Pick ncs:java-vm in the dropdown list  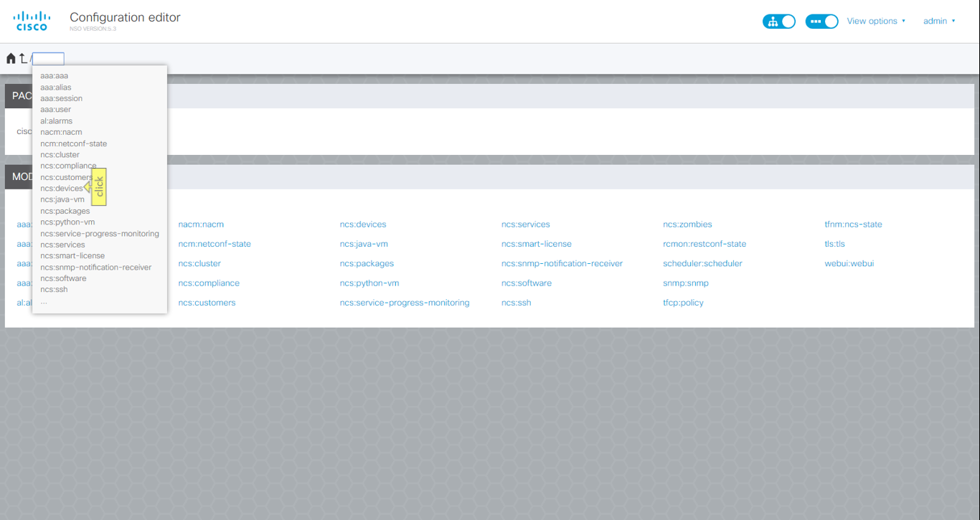(x=62, y=199)
